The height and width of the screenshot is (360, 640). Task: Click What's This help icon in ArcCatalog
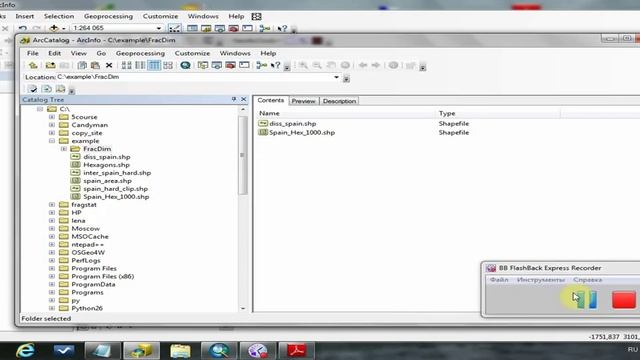click(x=276, y=65)
